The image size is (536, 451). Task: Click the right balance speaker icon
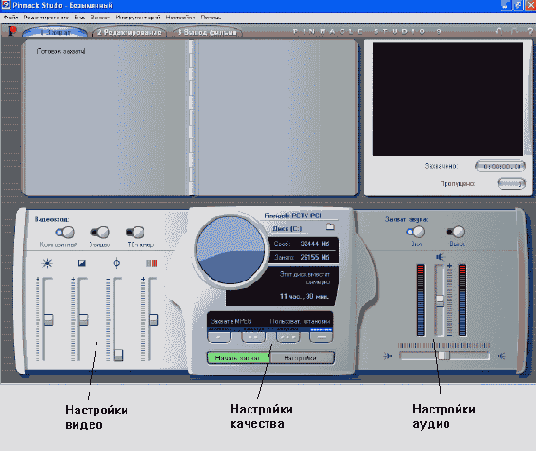[x=501, y=356]
